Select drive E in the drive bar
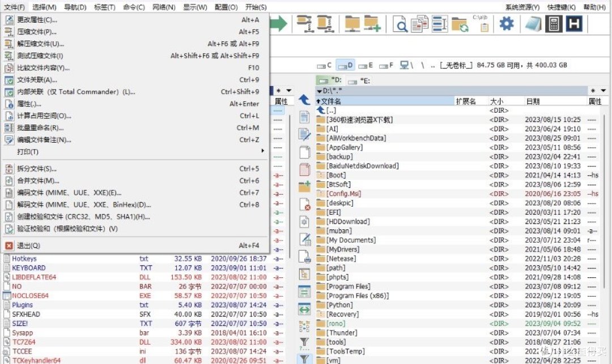The width and height of the screenshot is (612, 364). click(x=365, y=66)
